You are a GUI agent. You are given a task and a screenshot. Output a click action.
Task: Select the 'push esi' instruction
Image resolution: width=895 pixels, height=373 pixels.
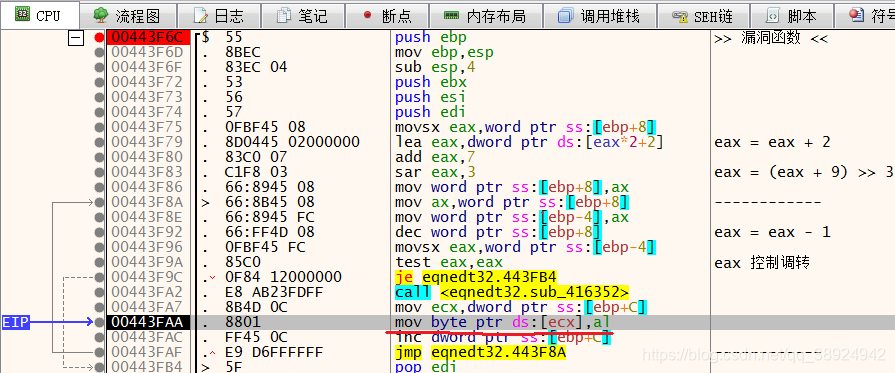431,98
